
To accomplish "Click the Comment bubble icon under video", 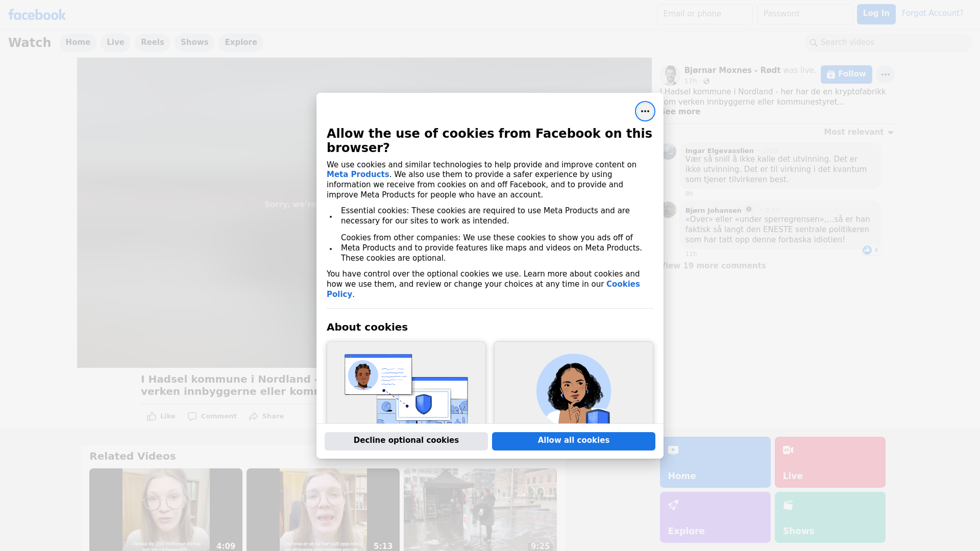I will 192,416.
